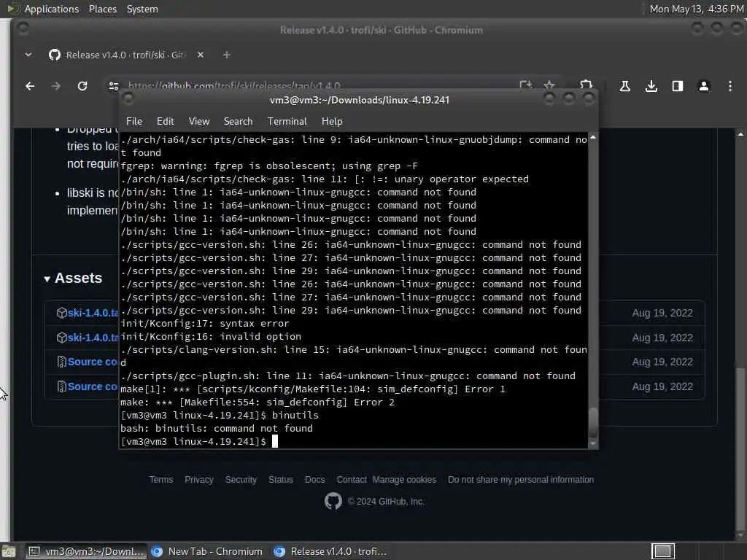Click zip icon of second Source code asset
The image size is (747, 560).
point(61,386)
